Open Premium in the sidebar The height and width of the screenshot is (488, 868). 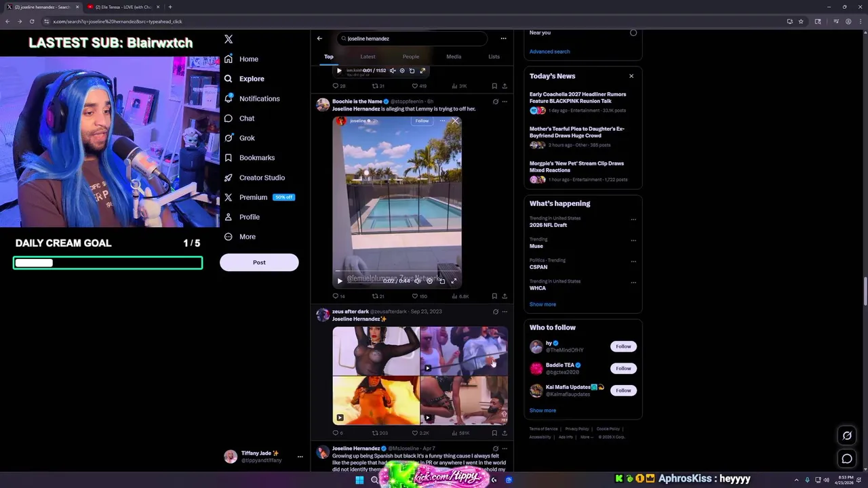259,197
